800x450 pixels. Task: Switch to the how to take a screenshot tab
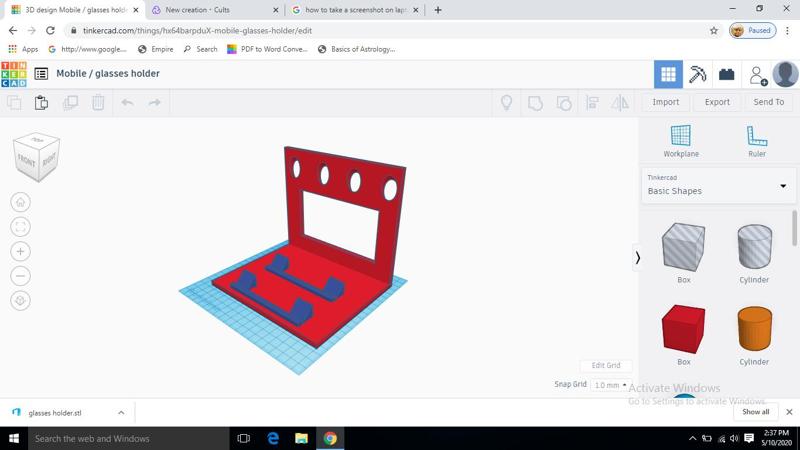(355, 10)
